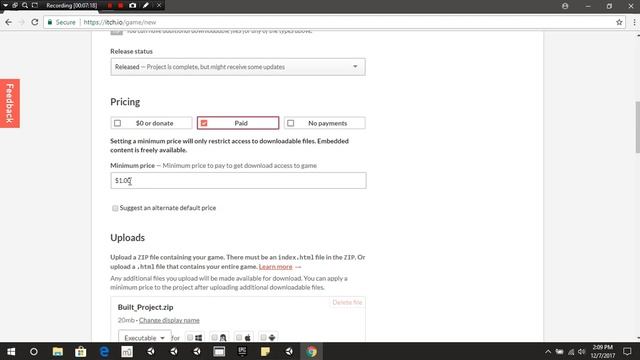Image resolution: width=640 pixels, height=360 pixels.
Task: Reload the itch.io page
Action: click(35, 22)
